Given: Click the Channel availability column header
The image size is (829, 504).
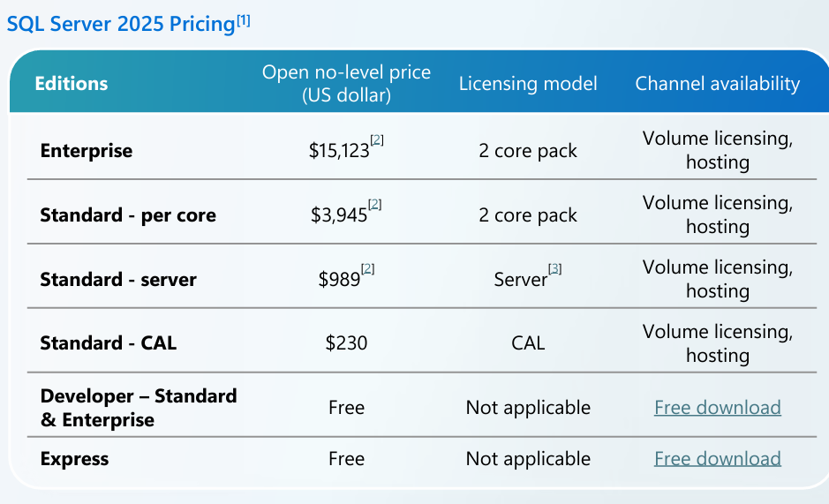Looking at the screenshot, I should coord(717,84).
